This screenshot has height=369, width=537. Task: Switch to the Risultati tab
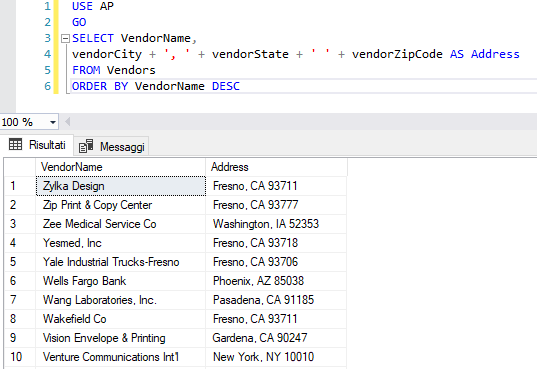click(x=37, y=145)
